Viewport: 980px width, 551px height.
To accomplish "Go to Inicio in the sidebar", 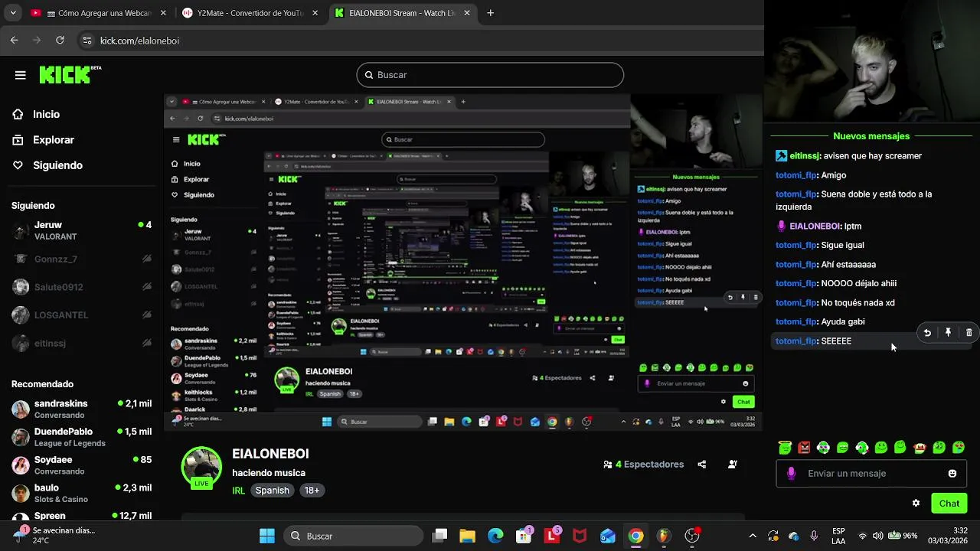I will pos(46,114).
